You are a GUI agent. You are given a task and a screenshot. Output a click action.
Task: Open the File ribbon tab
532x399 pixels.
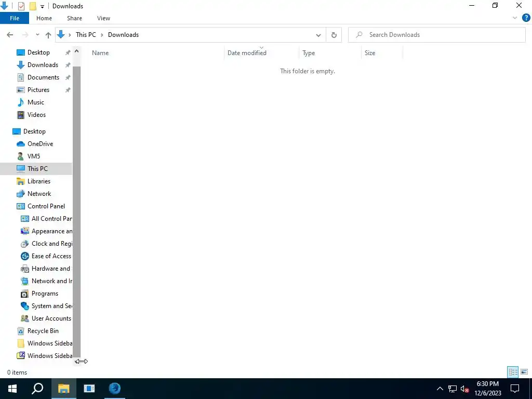[15, 18]
